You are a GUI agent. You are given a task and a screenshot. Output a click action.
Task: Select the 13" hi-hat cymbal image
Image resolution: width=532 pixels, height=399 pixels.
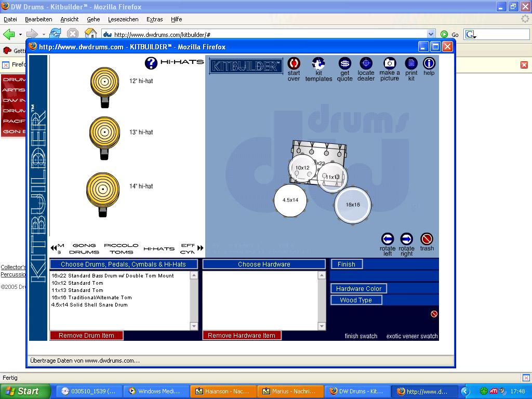(x=104, y=138)
